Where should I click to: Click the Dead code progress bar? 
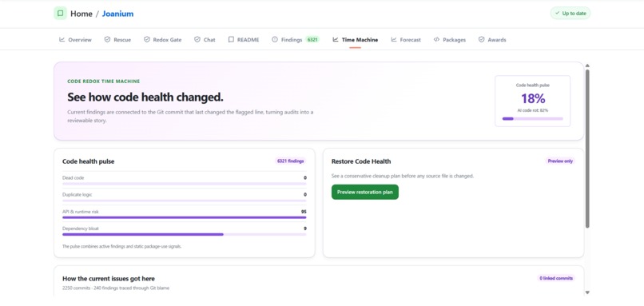click(x=185, y=184)
